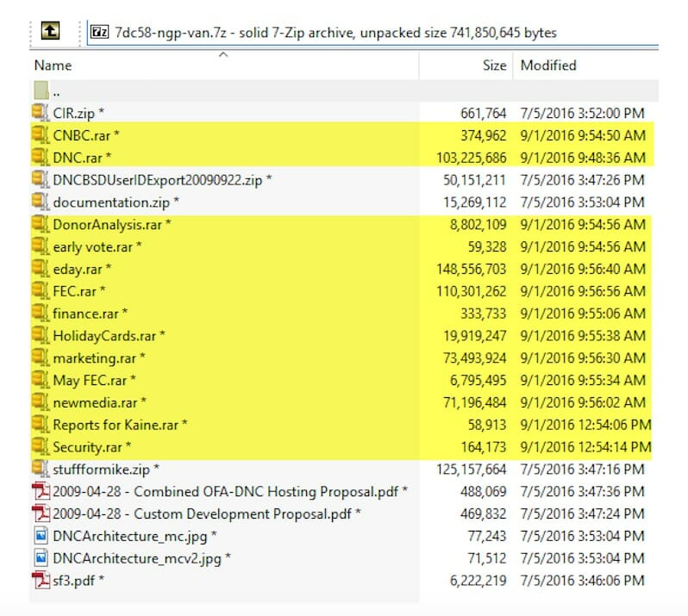Click the CIR.zip archive icon
This screenshot has height=616, width=688.
click(41, 113)
